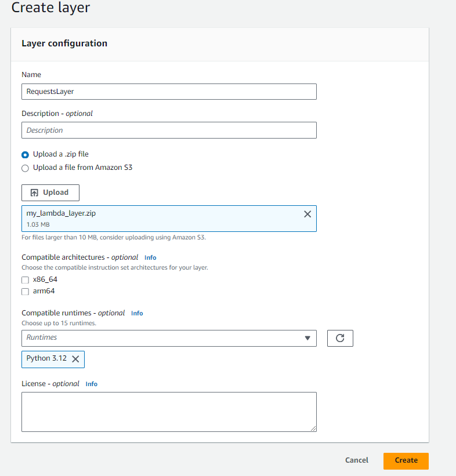The width and height of the screenshot is (456, 476).
Task: Grab the License textarea resize handle
Action: (x=314, y=429)
